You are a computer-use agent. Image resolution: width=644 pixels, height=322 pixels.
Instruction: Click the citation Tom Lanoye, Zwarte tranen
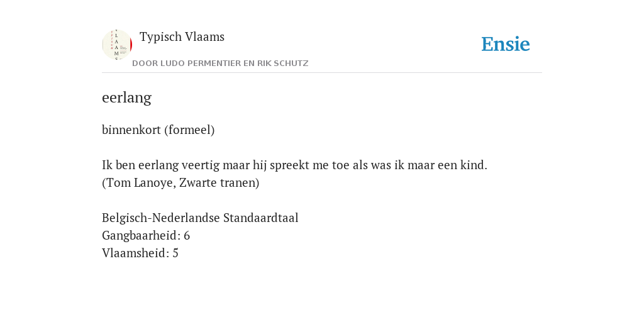pyautogui.click(x=180, y=183)
